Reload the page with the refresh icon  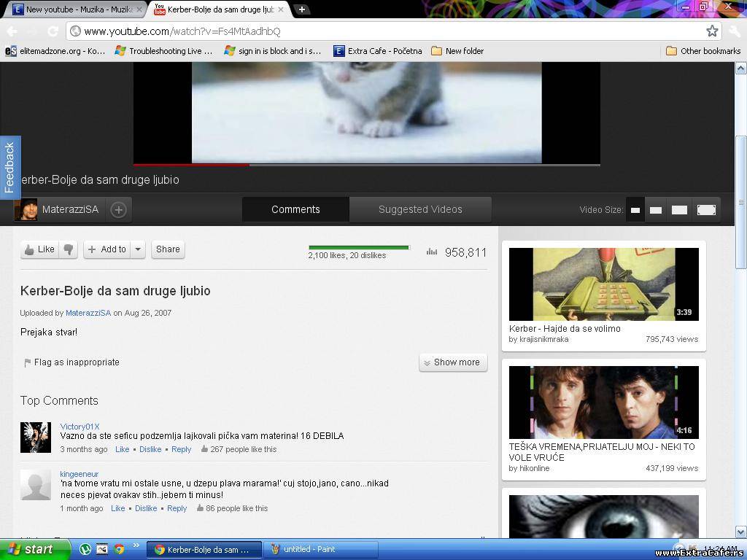[53, 31]
